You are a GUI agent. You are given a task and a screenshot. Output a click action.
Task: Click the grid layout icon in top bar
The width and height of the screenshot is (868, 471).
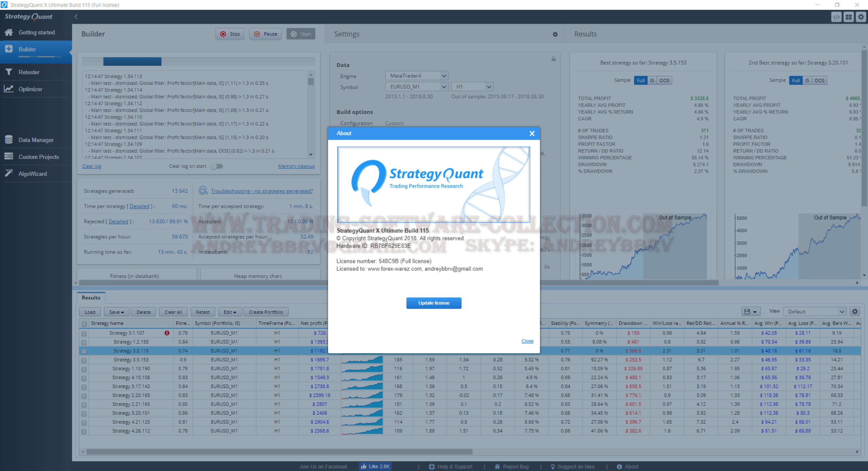point(849,17)
